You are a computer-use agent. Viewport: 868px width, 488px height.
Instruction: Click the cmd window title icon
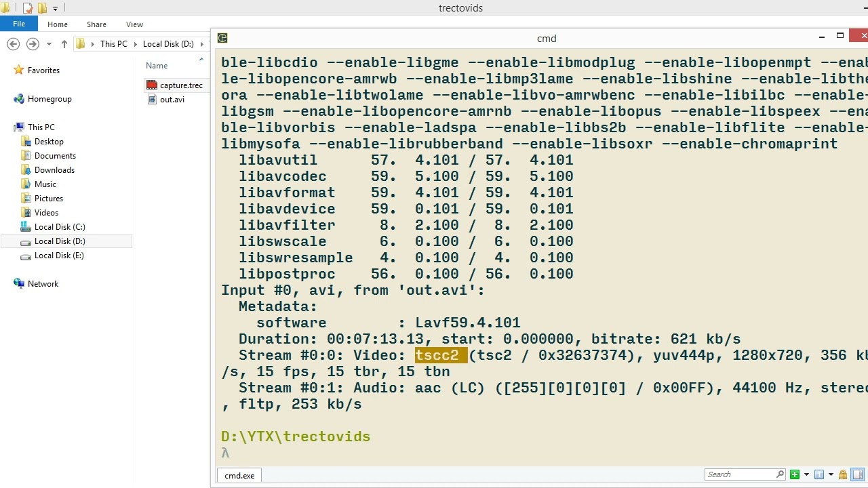click(222, 38)
